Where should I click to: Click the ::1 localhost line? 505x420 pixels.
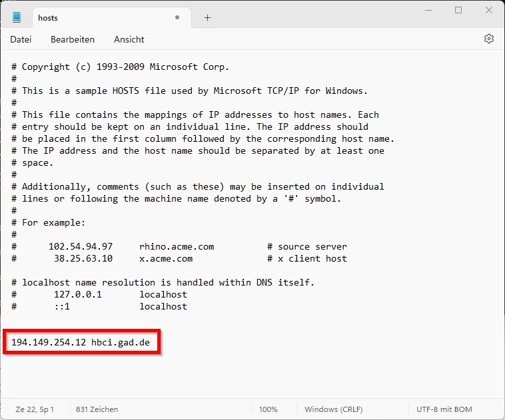(x=99, y=306)
